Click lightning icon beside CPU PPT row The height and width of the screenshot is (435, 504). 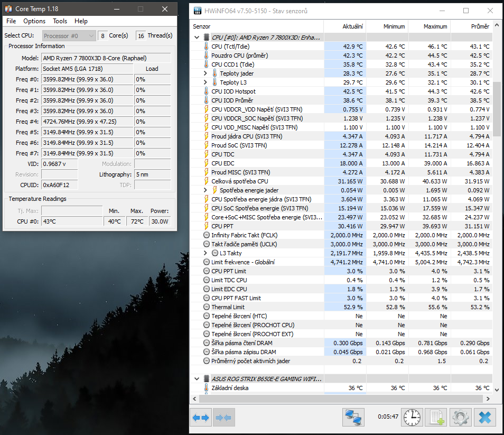[x=207, y=226]
